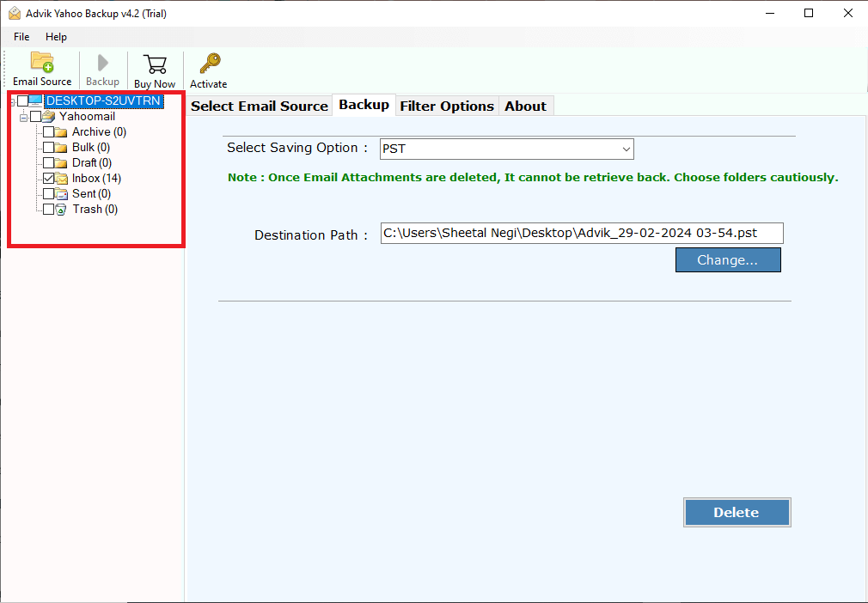Viewport: 868px width, 603px height.
Task: Select the Draft (0) label
Action: point(92,162)
